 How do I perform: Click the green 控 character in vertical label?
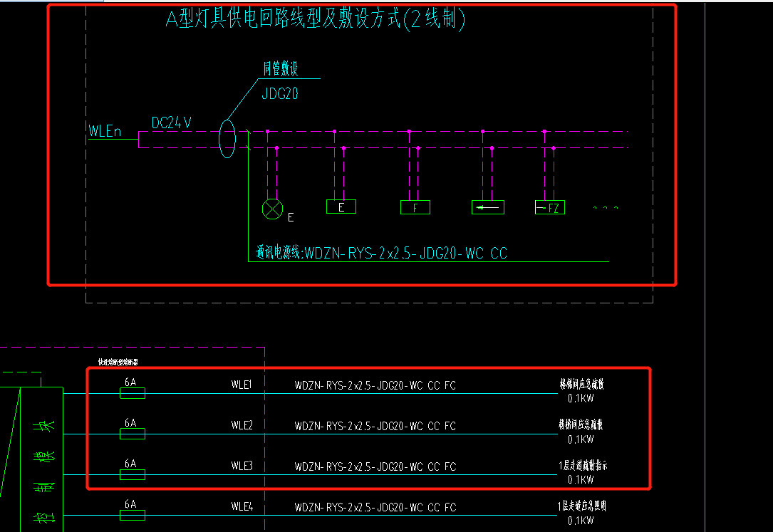point(44,517)
